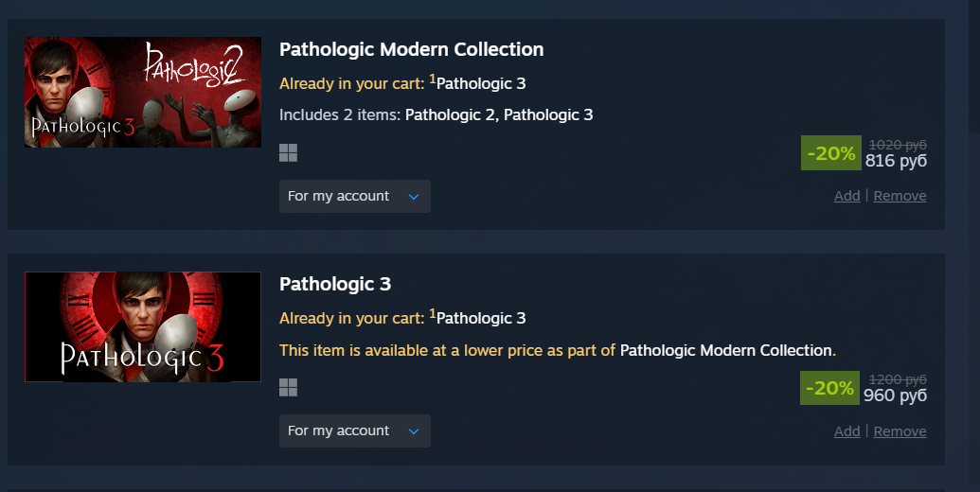This screenshot has height=492, width=980.
Task: Click the Windows platform icon under Pathologic 3 item
Action: pyautogui.click(x=288, y=388)
